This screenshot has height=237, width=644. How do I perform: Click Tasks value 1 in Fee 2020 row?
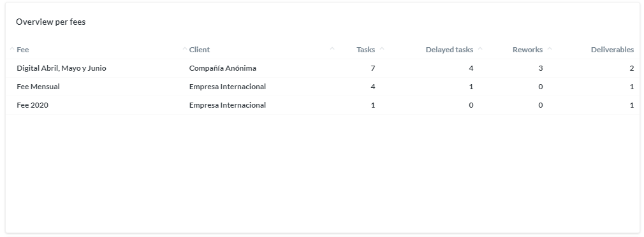coord(373,105)
